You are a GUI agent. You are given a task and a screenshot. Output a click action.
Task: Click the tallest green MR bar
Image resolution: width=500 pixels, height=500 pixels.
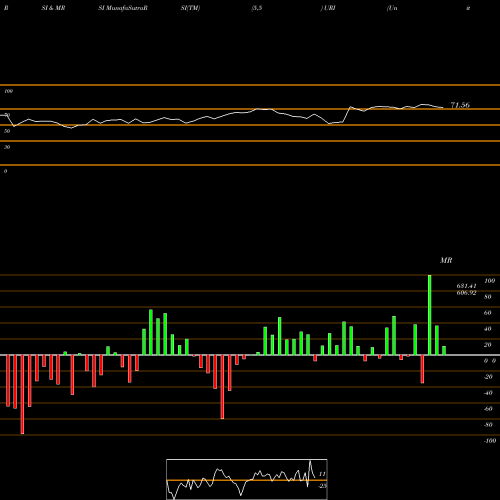[430, 315]
